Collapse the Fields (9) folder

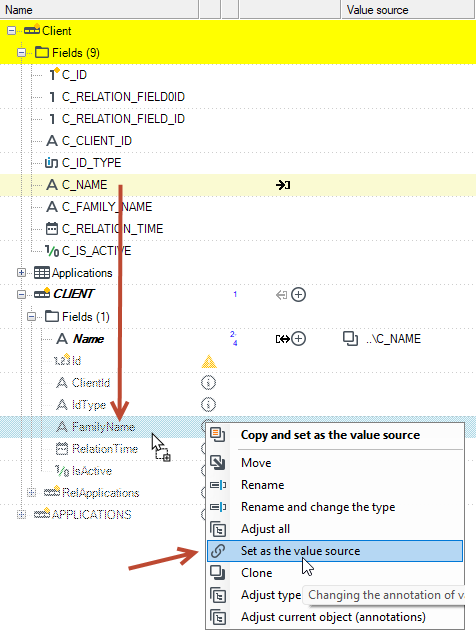[21, 53]
